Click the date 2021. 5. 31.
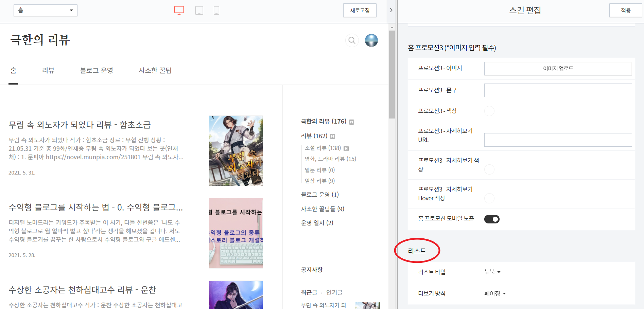 pyautogui.click(x=22, y=172)
